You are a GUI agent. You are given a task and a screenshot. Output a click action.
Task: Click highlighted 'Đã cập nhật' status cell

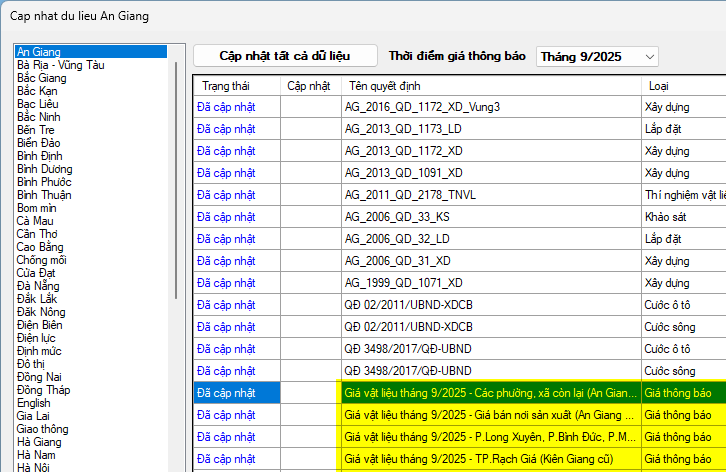tap(237, 393)
